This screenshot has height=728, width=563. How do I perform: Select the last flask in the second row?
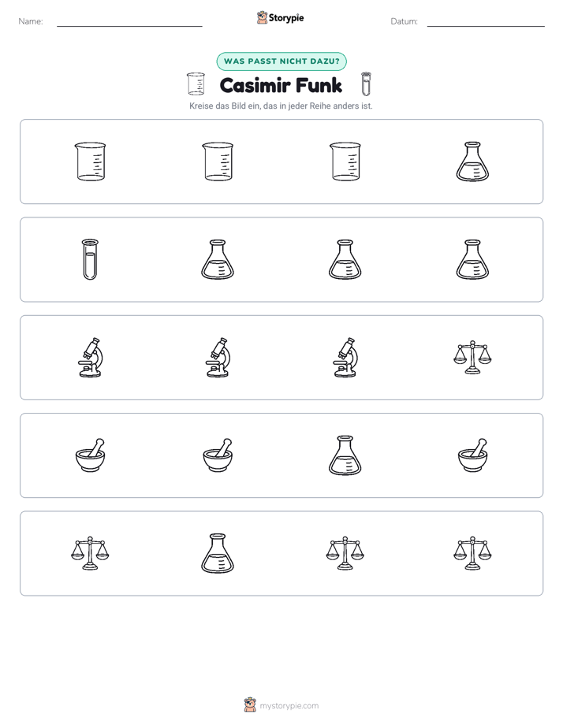coord(472,259)
